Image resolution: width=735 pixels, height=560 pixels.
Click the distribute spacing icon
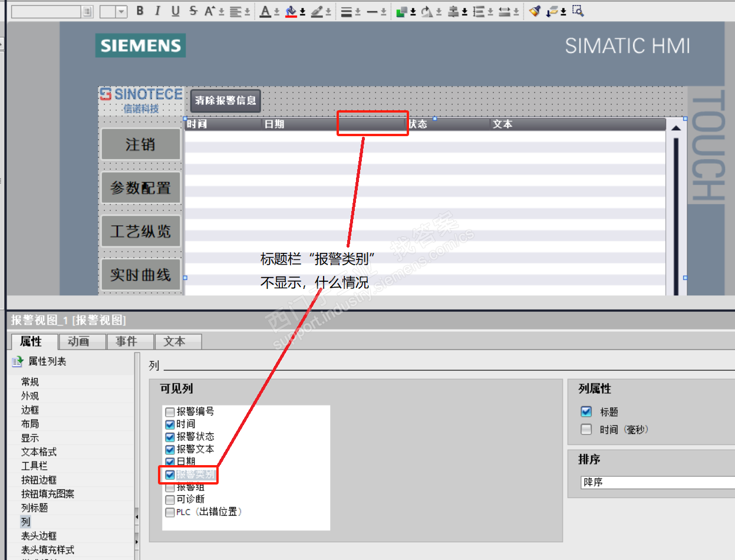pyautogui.click(x=479, y=11)
